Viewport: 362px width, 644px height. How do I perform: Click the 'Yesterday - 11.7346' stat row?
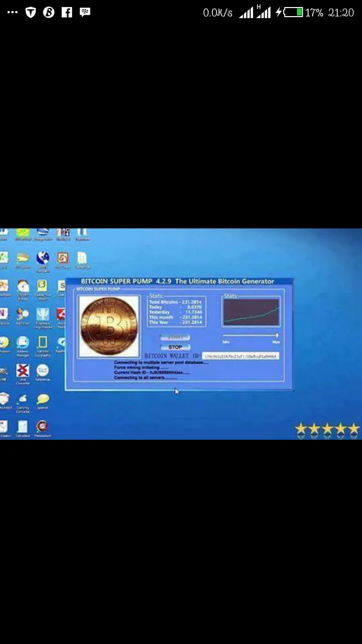click(175, 312)
